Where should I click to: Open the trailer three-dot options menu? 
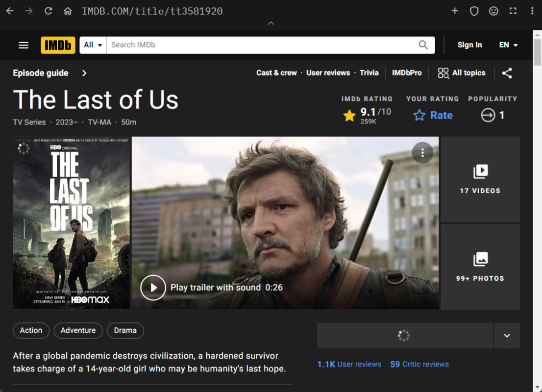[422, 152]
